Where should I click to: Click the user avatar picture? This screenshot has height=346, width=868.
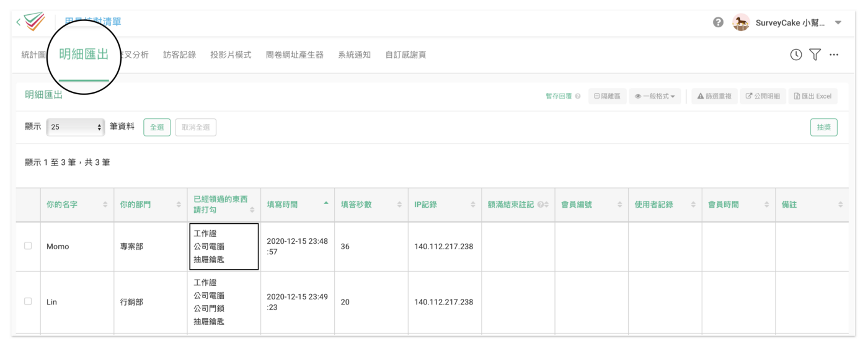[740, 22]
